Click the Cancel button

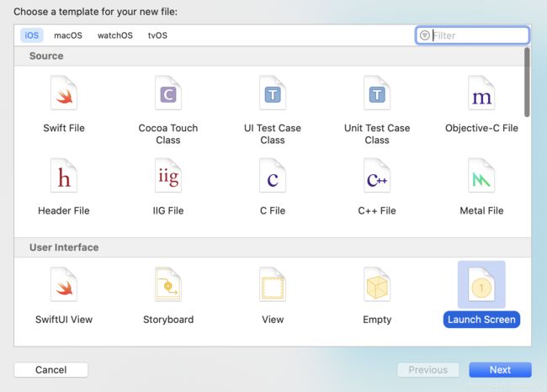click(x=51, y=369)
